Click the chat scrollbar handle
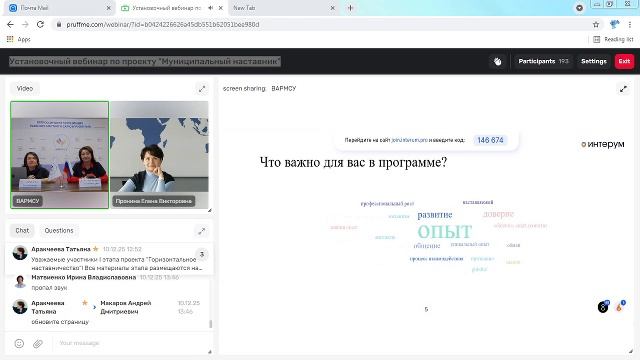 point(211,324)
